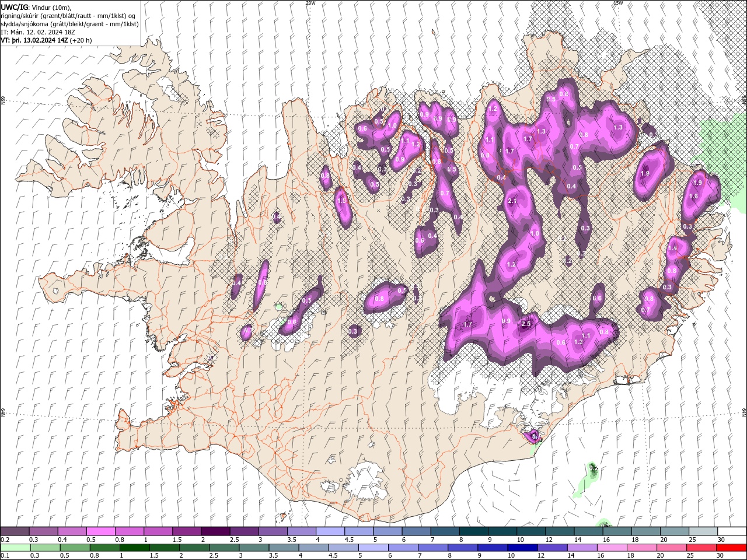
Task: Click the '15W' longitude label at the map top
Action: coord(617,3)
